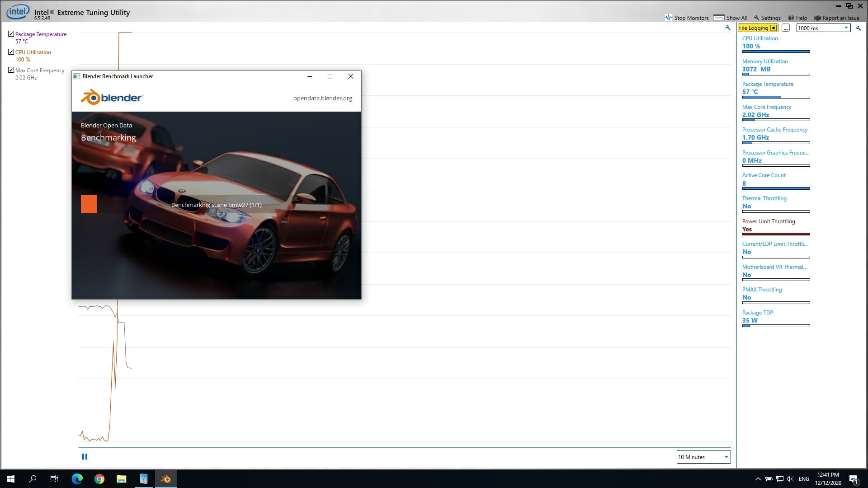This screenshot has height=488, width=868.
Task: Launch Google Chrome from the taskbar
Action: pyautogui.click(x=99, y=479)
